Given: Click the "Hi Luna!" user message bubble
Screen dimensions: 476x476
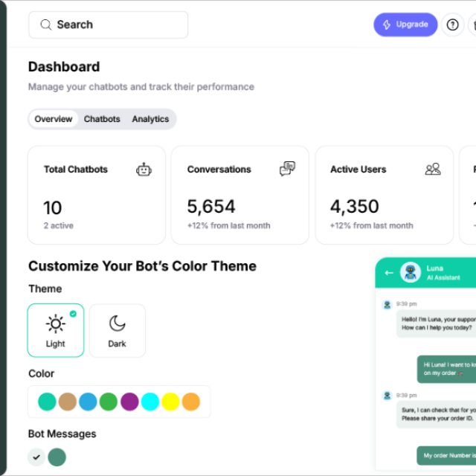Looking at the screenshot, I should click(446, 369).
